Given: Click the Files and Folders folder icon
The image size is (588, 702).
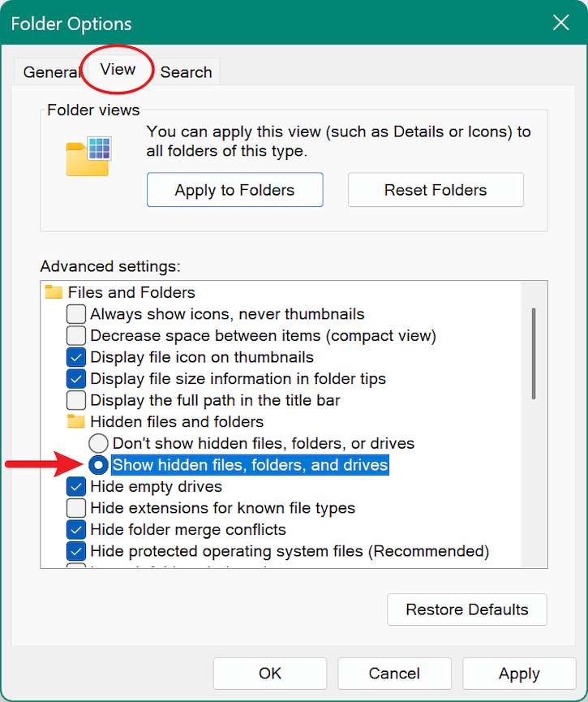Looking at the screenshot, I should pos(54,292).
